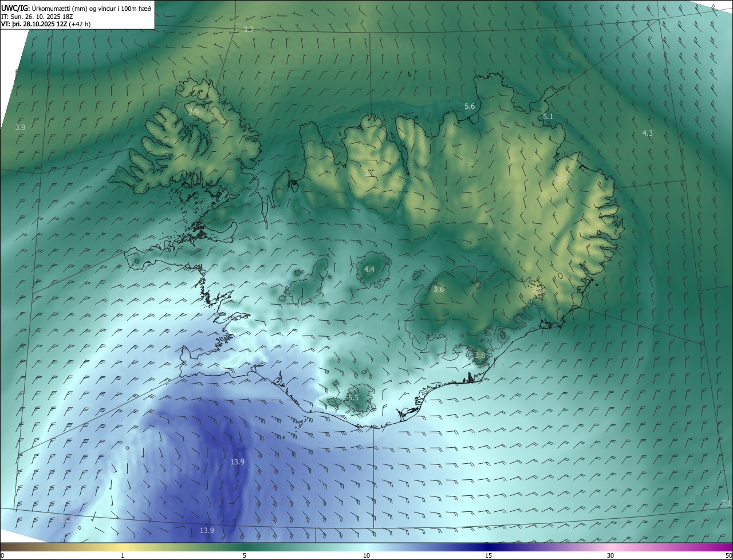Screen dimensions: 733x560
Task: Click the UWC/IG map title text
Action: pos(76,7)
